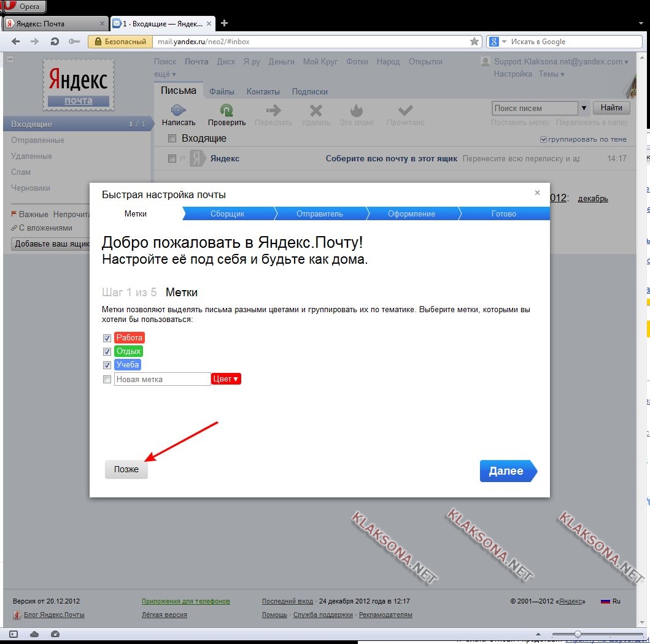This screenshot has width=650, height=644.
Task: Uncheck the Работа label checkbox
Action: tap(107, 338)
